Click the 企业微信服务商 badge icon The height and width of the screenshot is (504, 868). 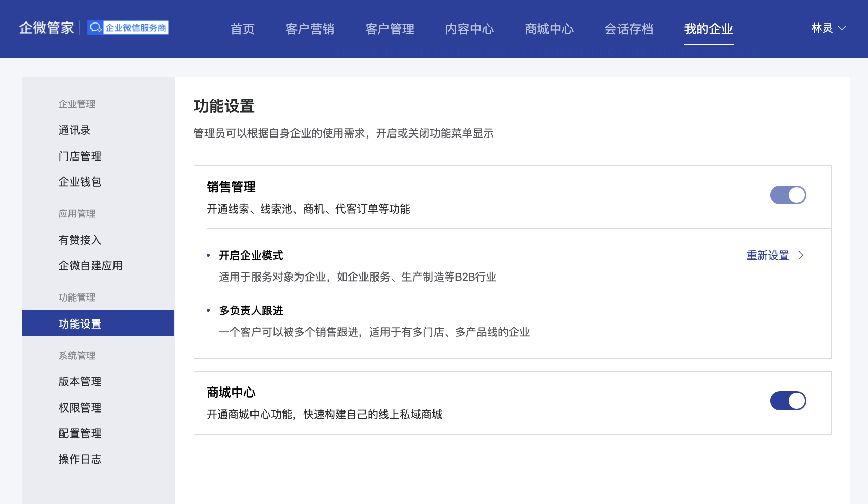tap(128, 28)
